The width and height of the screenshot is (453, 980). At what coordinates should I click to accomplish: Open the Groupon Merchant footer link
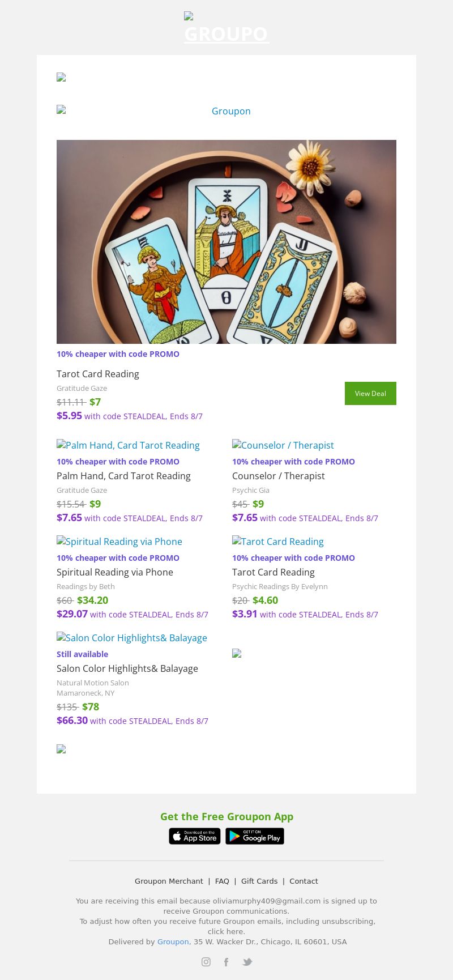169,881
